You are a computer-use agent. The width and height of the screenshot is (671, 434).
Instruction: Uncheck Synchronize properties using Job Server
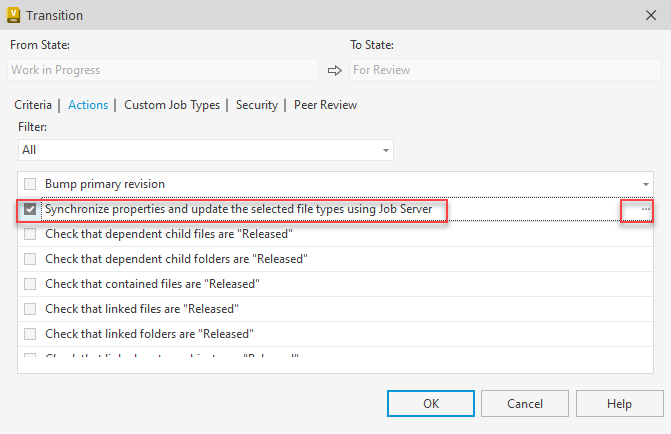tap(30, 210)
